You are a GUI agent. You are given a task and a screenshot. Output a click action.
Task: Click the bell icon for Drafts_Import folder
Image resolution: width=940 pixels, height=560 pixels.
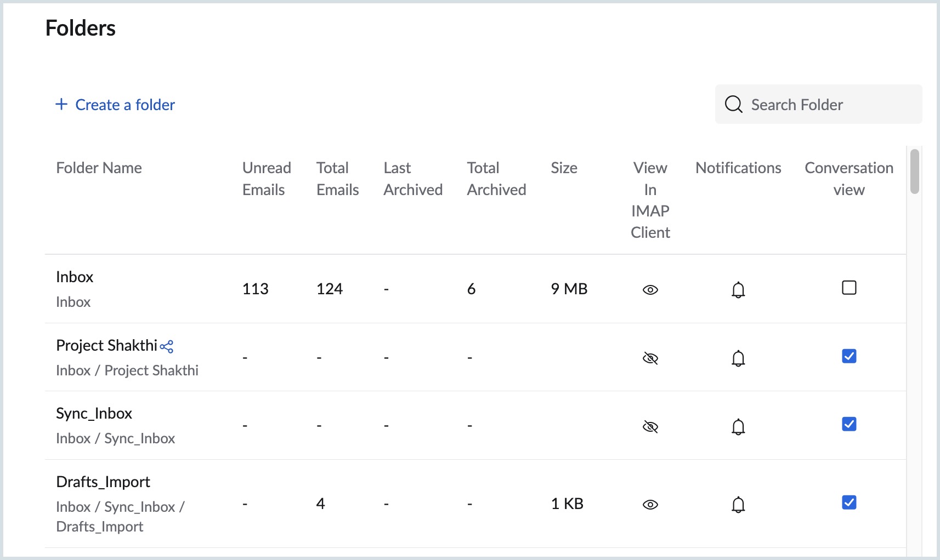coord(738,504)
